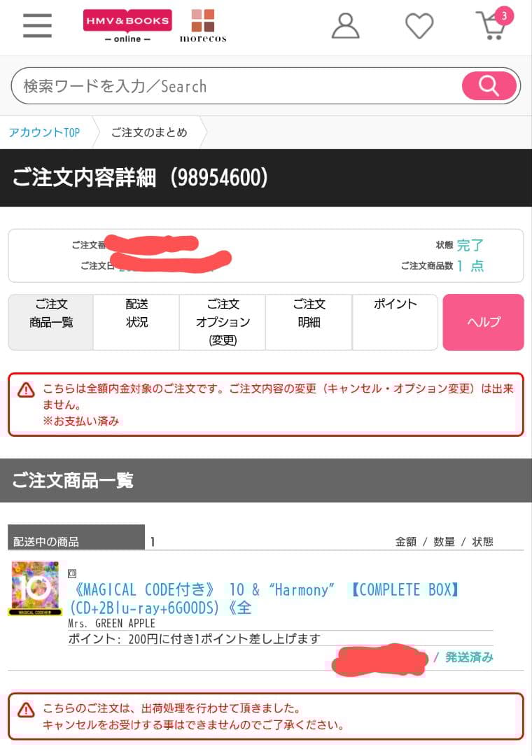
Task: Open ご注文オプション(変更) tab
Action: pyautogui.click(x=223, y=322)
